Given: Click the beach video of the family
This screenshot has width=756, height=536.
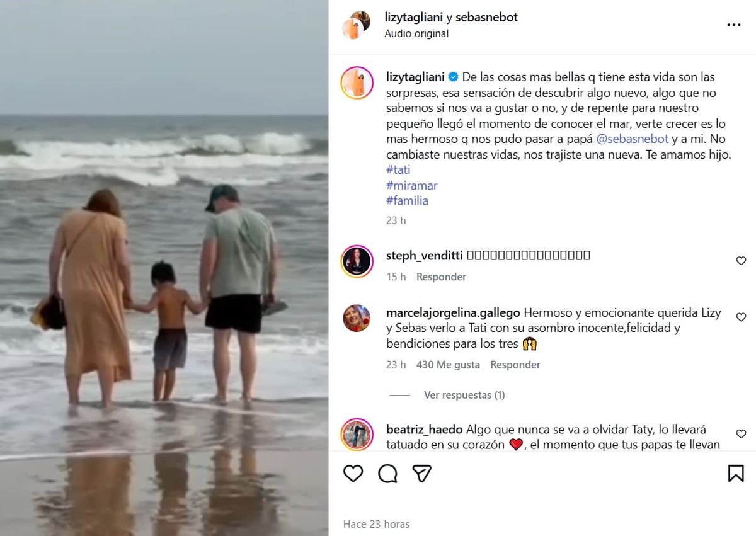Looking at the screenshot, I should (164, 268).
